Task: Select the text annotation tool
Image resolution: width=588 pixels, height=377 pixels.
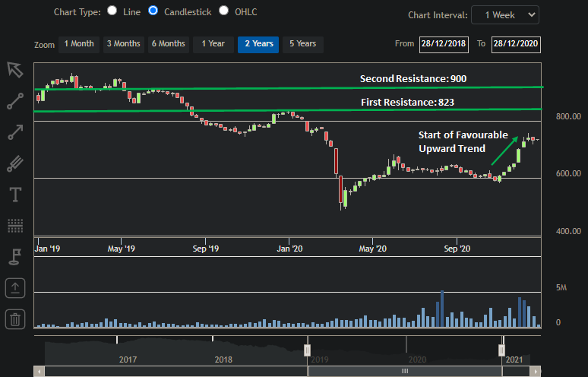Action: 15,195
